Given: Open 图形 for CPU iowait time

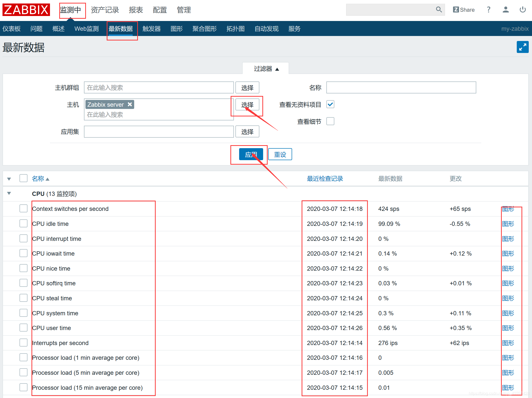Looking at the screenshot, I should [x=508, y=253].
